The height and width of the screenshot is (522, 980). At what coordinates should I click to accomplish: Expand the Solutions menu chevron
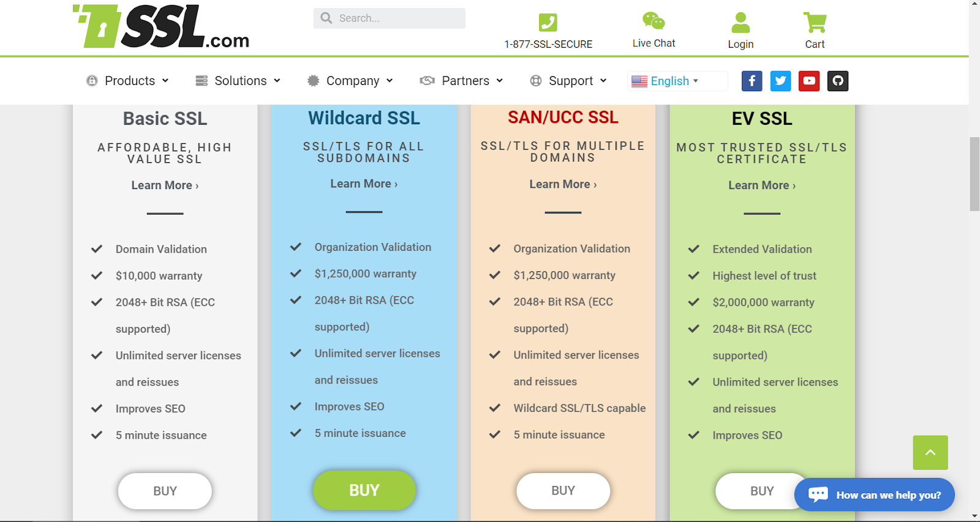277,81
